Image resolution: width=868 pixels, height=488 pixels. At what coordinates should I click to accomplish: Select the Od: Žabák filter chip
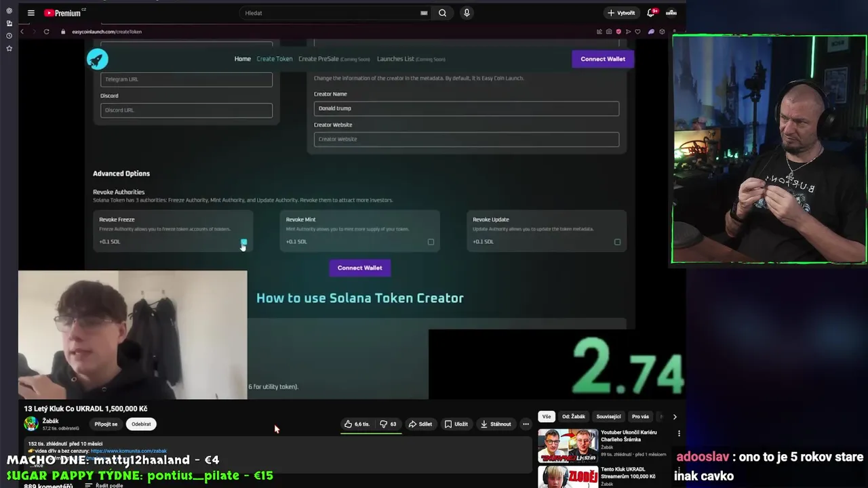pos(574,417)
